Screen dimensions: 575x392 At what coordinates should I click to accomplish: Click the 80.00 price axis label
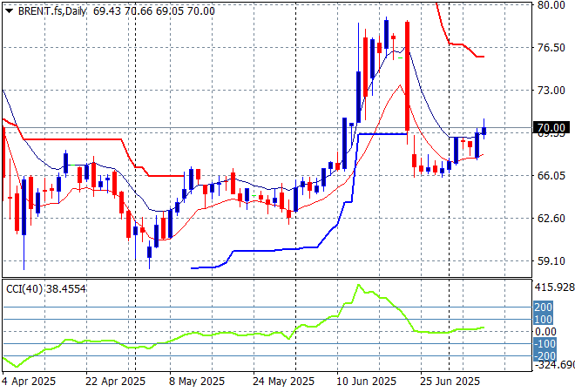point(551,5)
